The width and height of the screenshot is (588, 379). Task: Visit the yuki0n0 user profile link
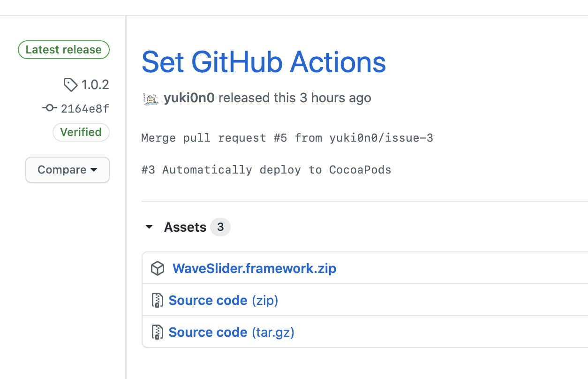189,98
